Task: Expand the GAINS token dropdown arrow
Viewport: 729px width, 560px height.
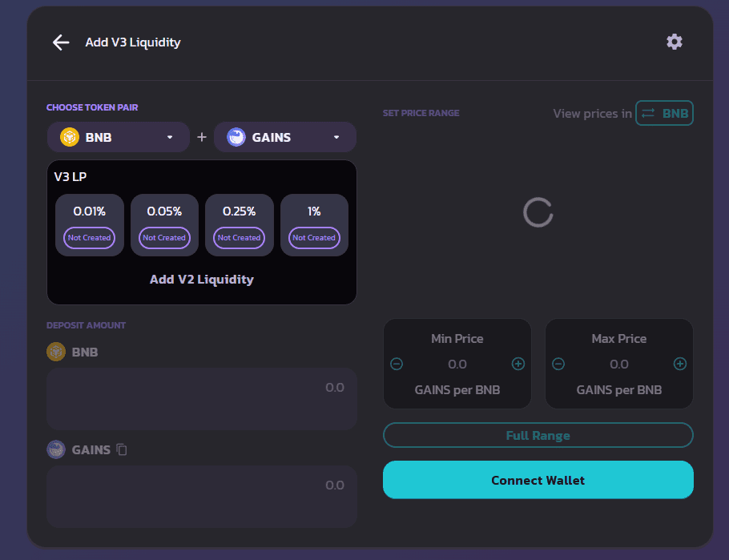Action: pyautogui.click(x=336, y=137)
